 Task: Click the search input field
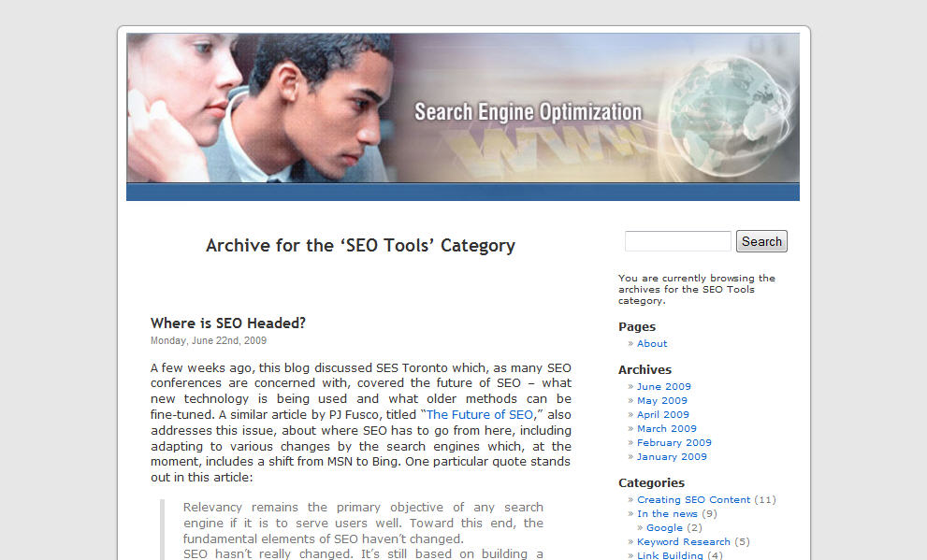[677, 240]
